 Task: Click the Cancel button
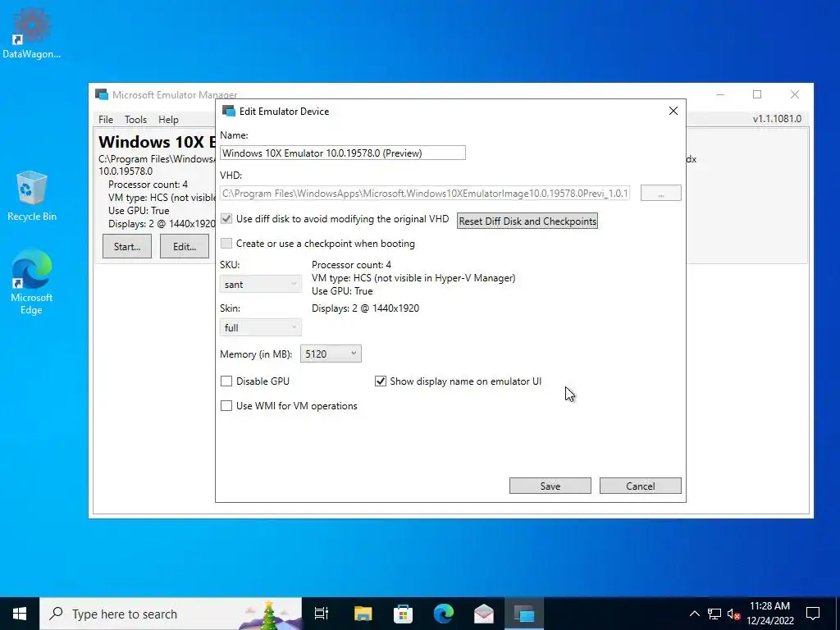coord(640,486)
